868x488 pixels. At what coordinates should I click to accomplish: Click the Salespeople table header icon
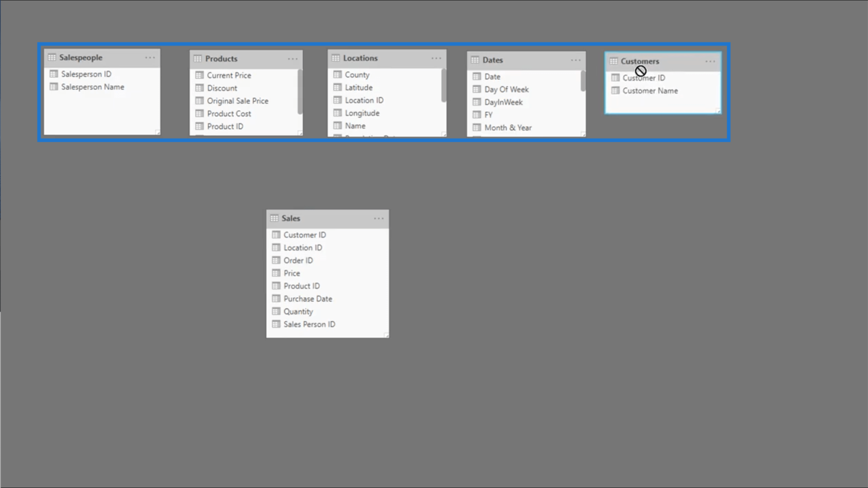click(52, 57)
